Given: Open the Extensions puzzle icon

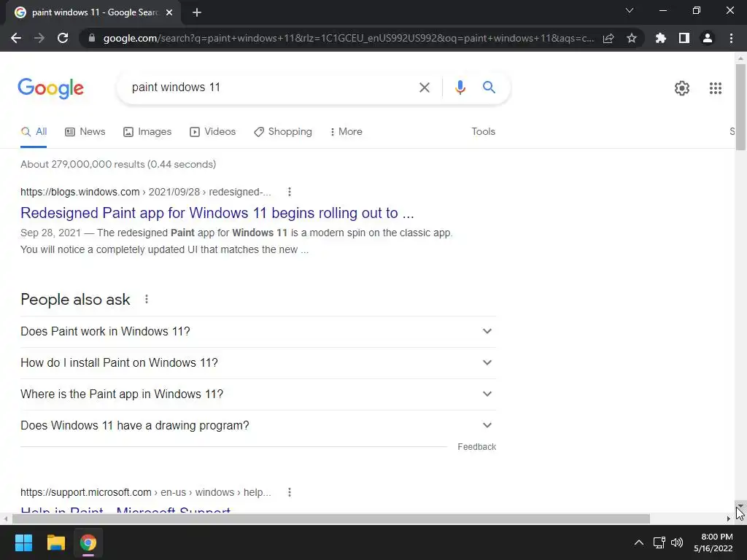Looking at the screenshot, I should tap(660, 38).
